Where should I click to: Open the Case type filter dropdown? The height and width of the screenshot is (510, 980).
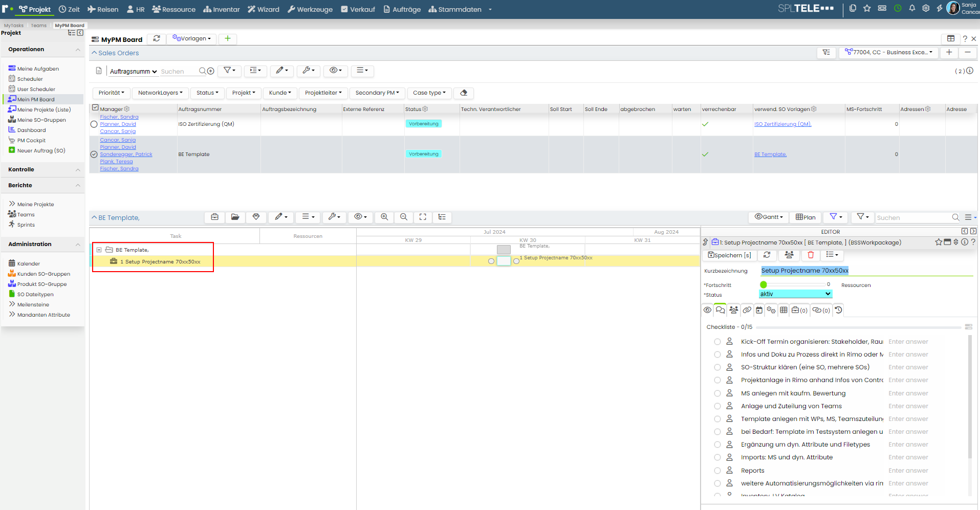coord(429,93)
